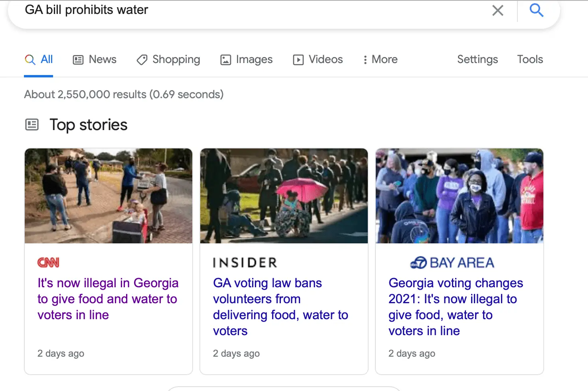
Task: Open the Videos tab
Action: click(x=318, y=59)
